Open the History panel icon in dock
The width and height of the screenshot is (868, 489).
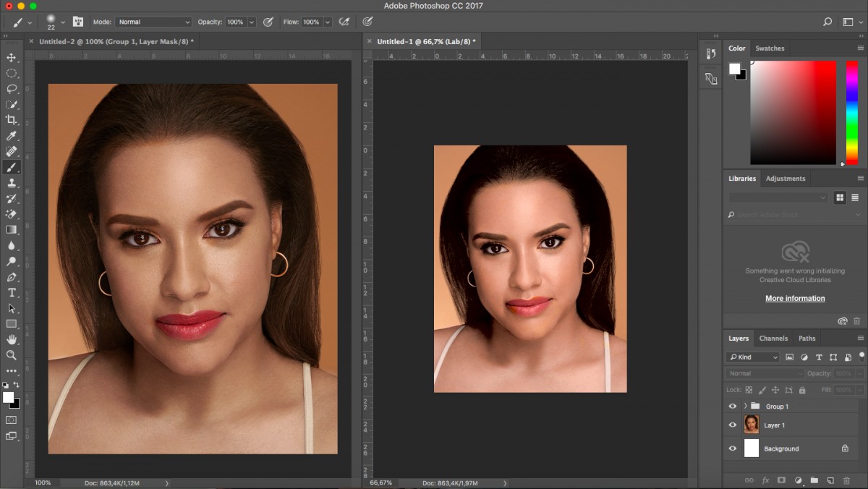[711, 54]
